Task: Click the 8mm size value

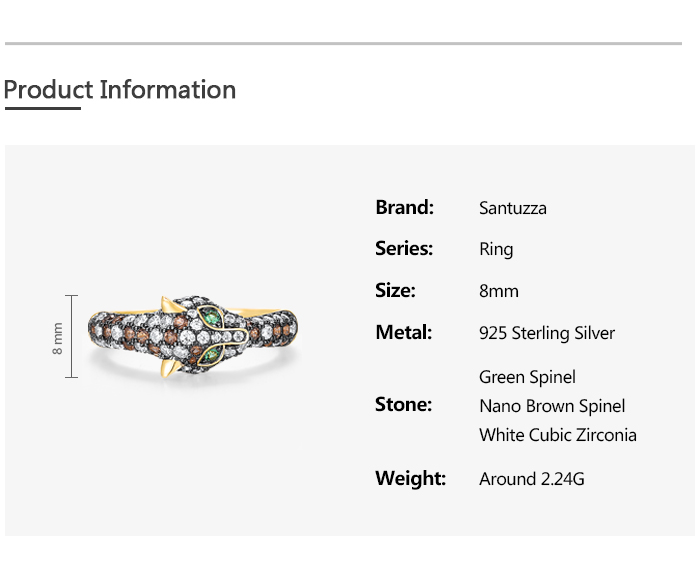Action: pyautogui.click(x=499, y=291)
